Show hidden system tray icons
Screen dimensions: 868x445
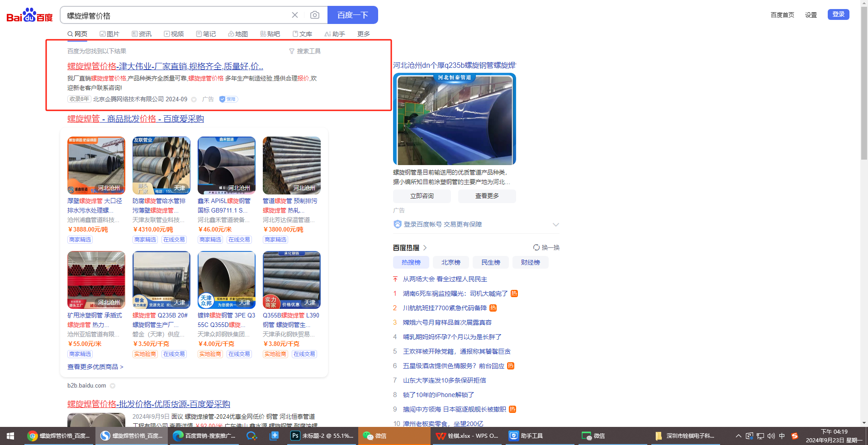click(739, 436)
